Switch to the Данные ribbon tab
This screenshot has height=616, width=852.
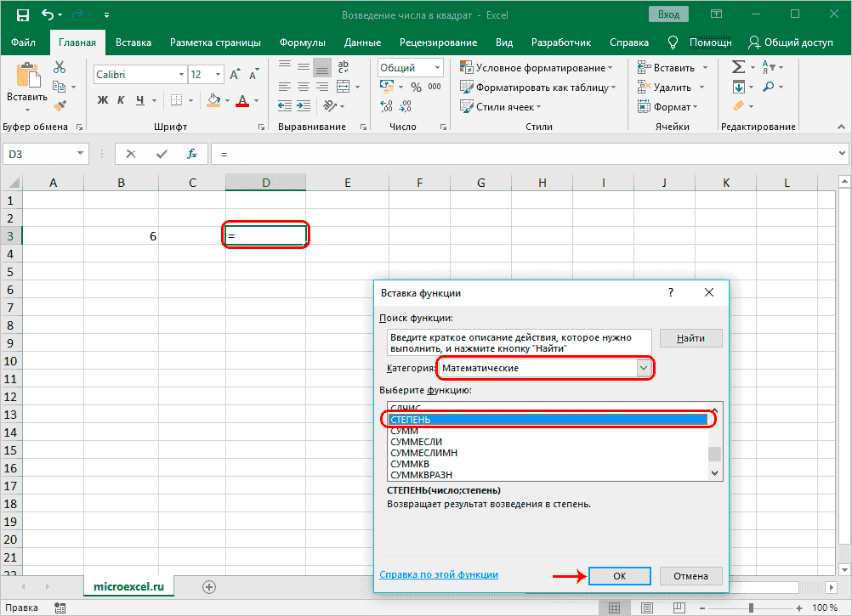[362, 42]
